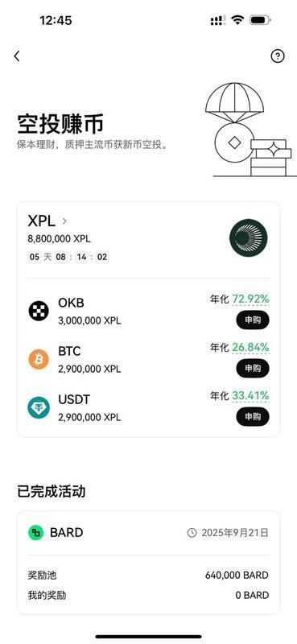View USDT 33.41% annualized rate details
297x644 pixels.
250,396
